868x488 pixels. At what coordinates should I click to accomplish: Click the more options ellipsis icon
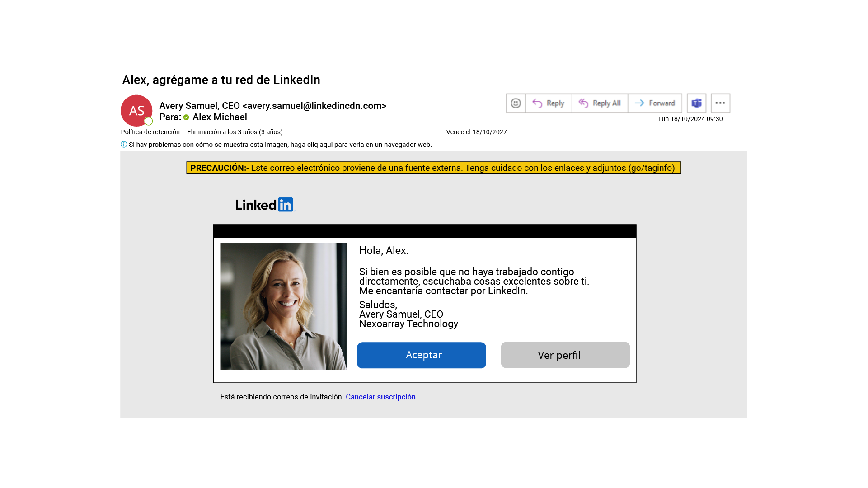[x=720, y=103]
